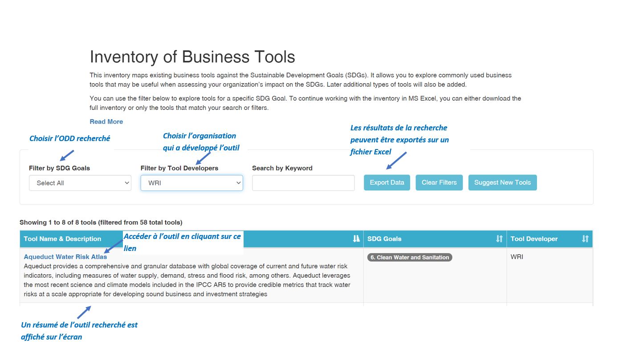Click the Aqueduct description paragraph
The width and height of the screenshot is (631, 364).
[187, 280]
